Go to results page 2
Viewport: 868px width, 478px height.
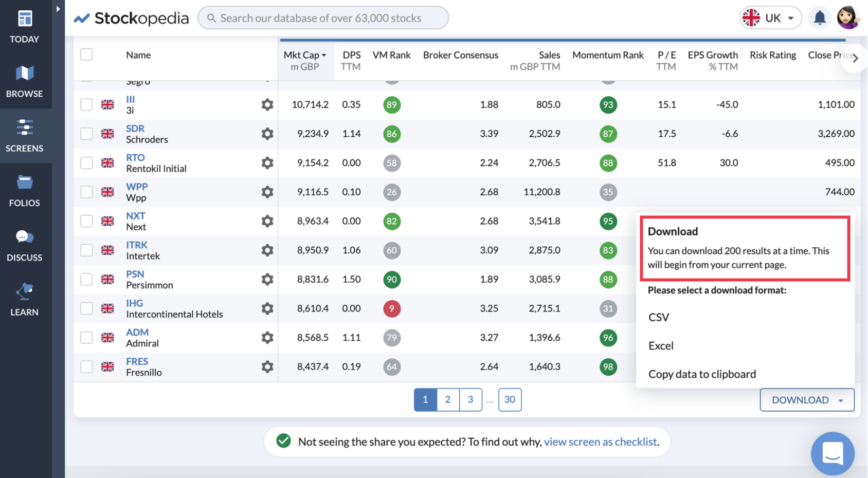click(x=448, y=399)
